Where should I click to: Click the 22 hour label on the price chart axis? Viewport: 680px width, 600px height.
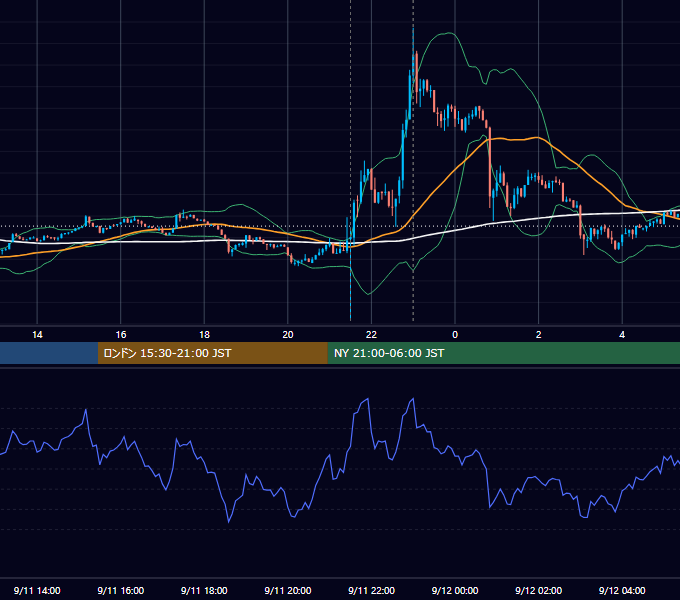pos(371,335)
